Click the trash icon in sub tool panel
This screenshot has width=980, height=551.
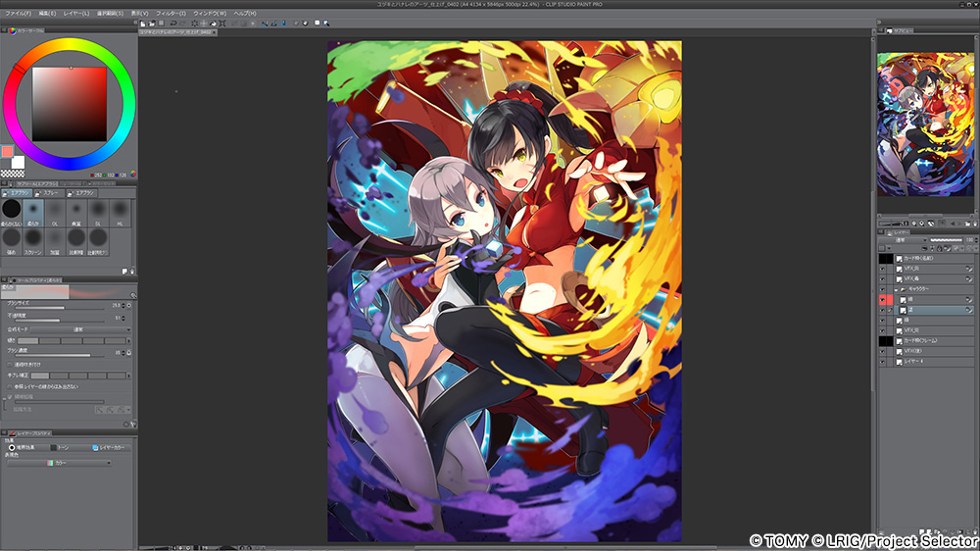coord(132,272)
